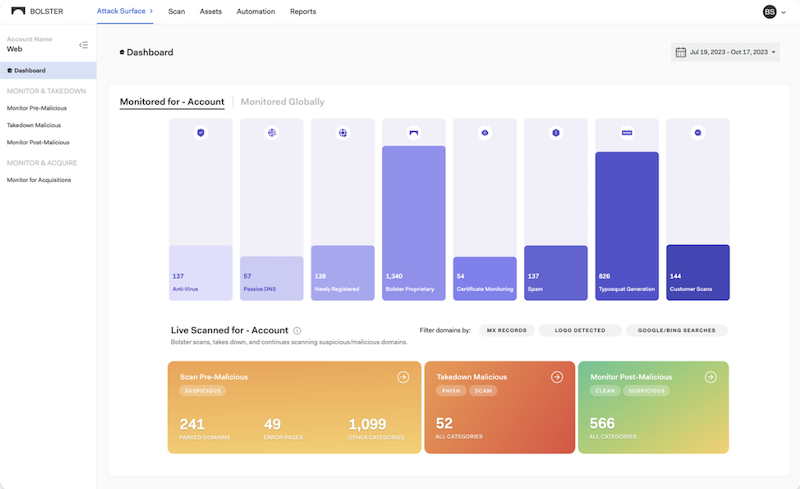
Task: Click the Spam icon
Action: coord(556,133)
